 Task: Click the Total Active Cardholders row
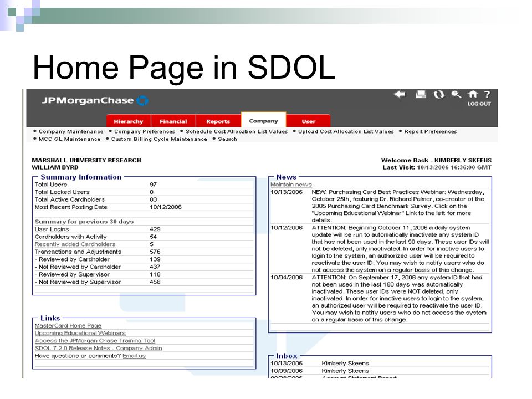pyautogui.click(x=144, y=199)
